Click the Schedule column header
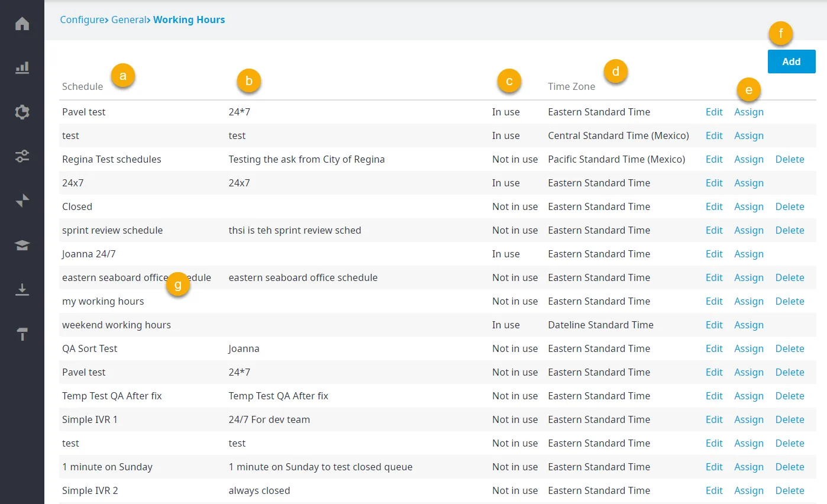Image resolution: width=827 pixels, height=504 pixels. point(82,86)
